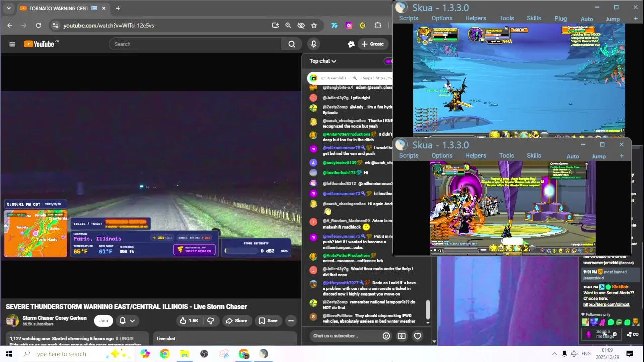Reload the page in Chrome
The image size is (644, 362).
click(38, 25)
